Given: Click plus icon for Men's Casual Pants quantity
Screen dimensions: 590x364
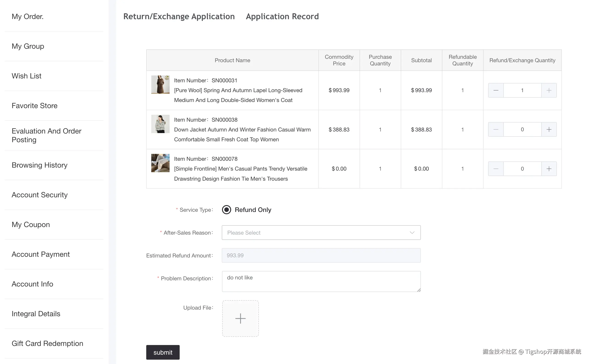Looking at the screenshot, I should click(x=549, y=169).
